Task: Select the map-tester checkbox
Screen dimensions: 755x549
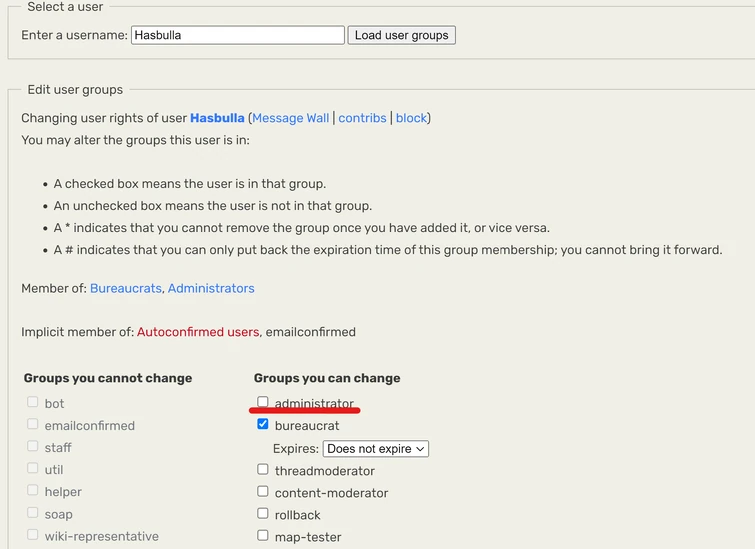Action: (x=263, y=535)
